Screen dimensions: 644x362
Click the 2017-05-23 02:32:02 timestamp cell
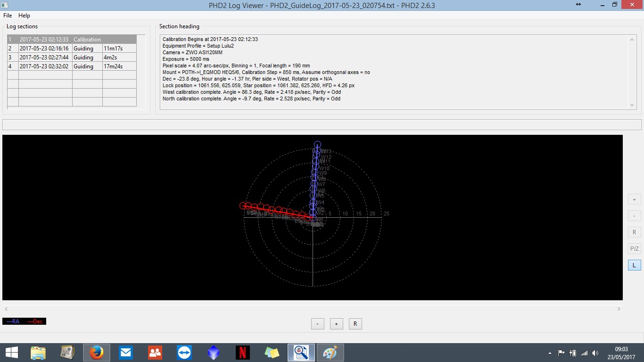[x=44, y=66]
